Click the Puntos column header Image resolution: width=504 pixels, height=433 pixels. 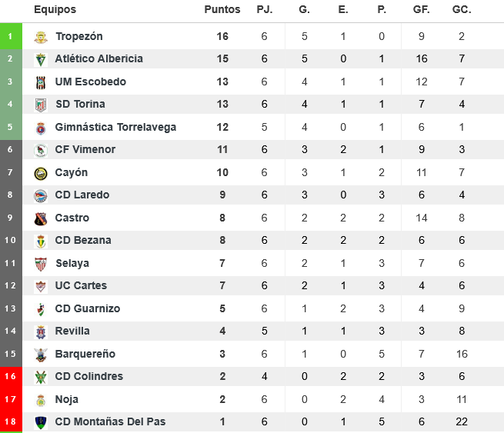point(222,10)
